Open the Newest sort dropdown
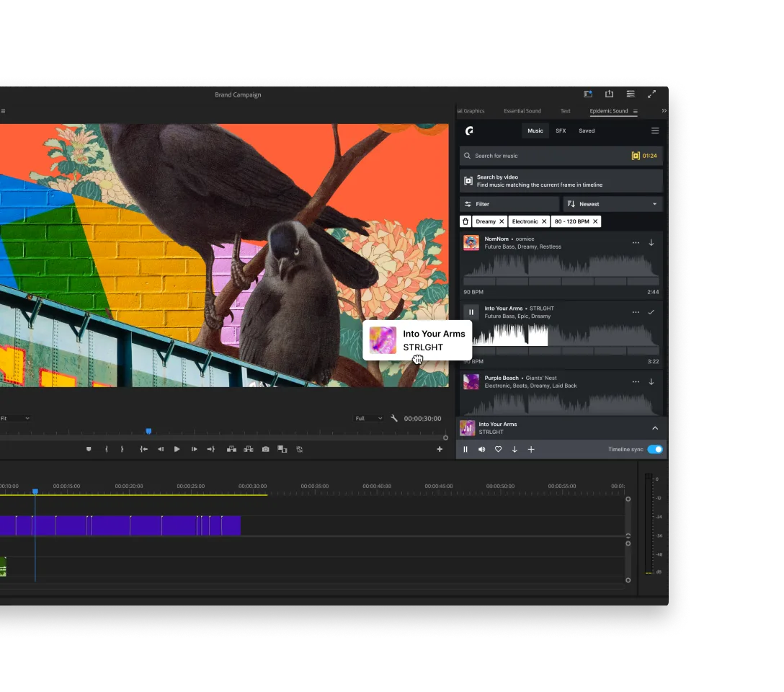This screenshot has width=784, height=692. coord(613,204)
